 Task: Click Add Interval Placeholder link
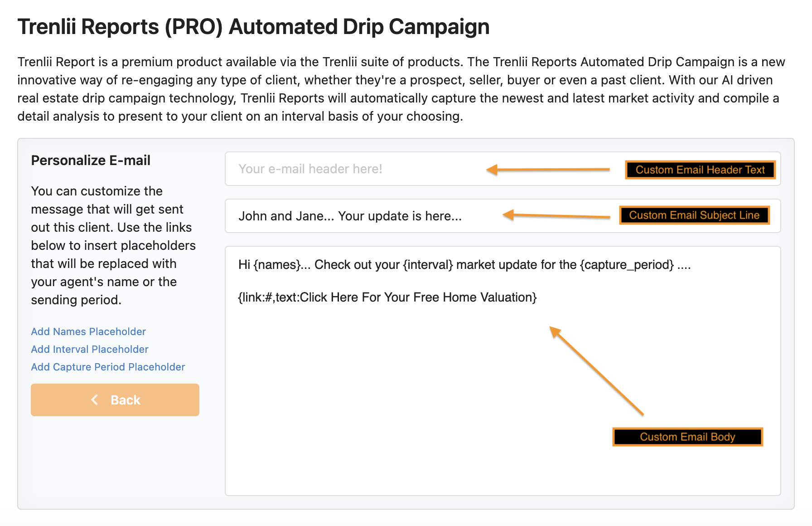point(90,349)
